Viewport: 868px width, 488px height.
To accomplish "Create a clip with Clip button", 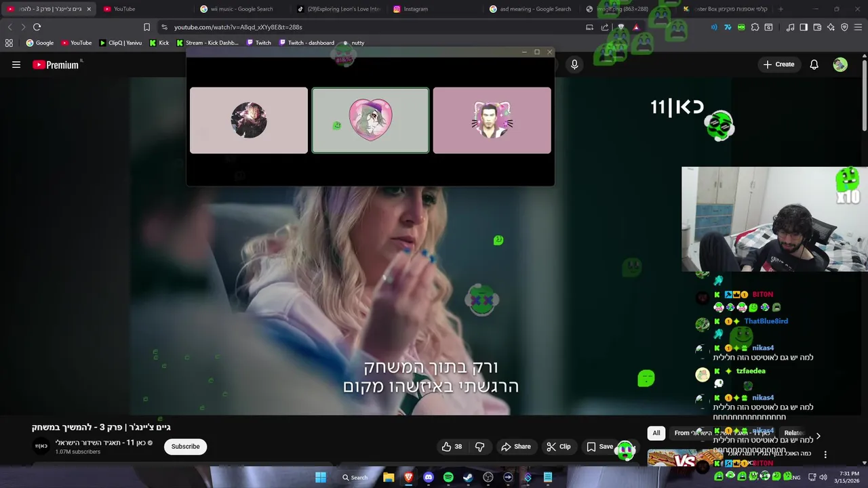I will click(x=559, y=447).
